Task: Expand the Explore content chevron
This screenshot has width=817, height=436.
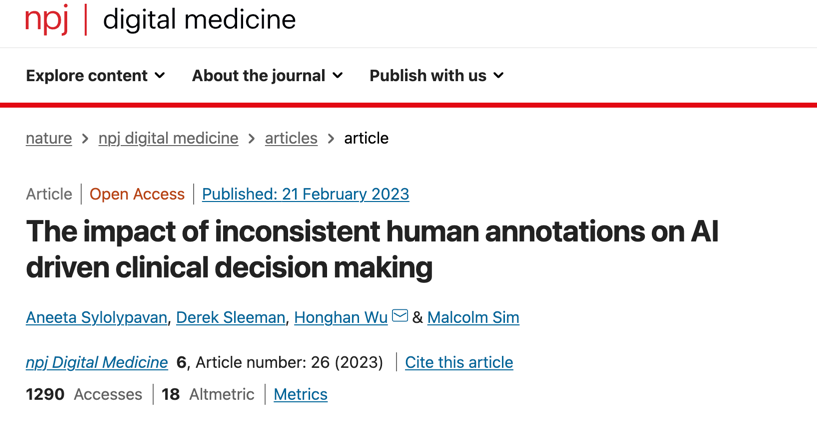Action: (x=160, y=76)
